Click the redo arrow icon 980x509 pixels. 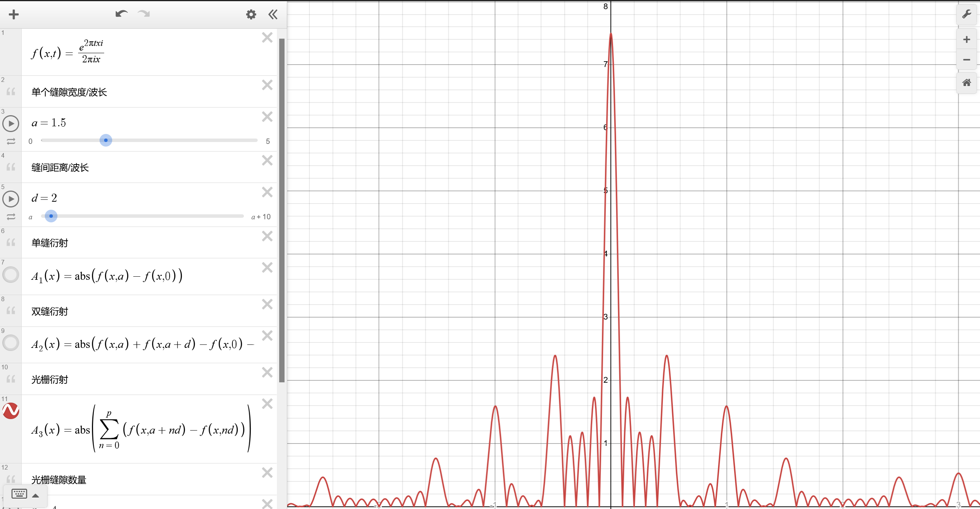pos(144,14)
